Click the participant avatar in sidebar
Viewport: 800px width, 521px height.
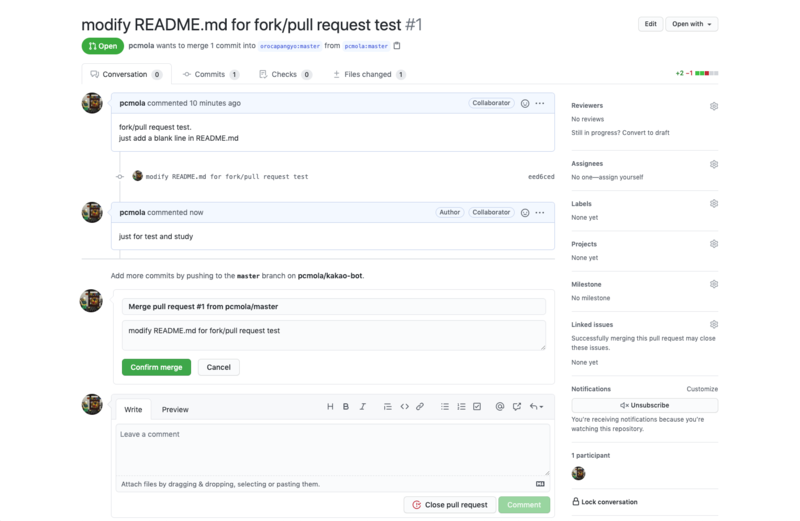(x=578, y=474)
